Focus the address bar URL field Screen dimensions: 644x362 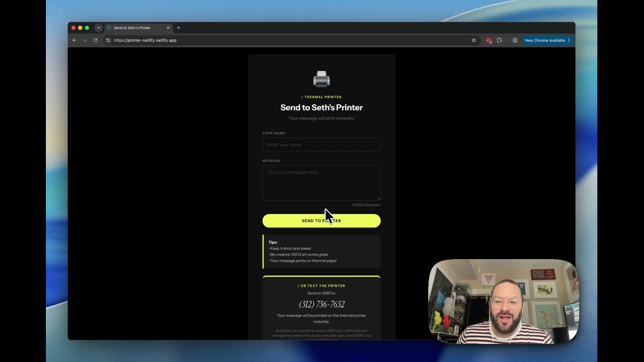pos(290,40)
